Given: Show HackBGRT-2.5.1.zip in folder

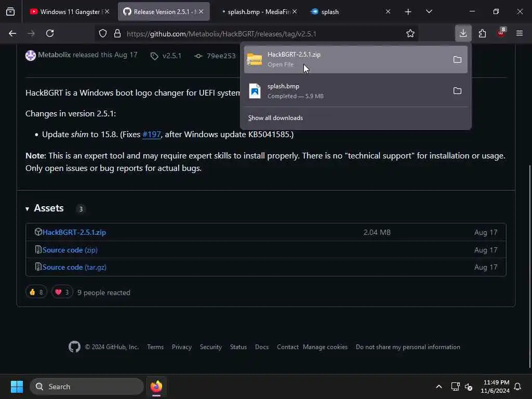Looking at the screenshot, I should click(457, 60).
